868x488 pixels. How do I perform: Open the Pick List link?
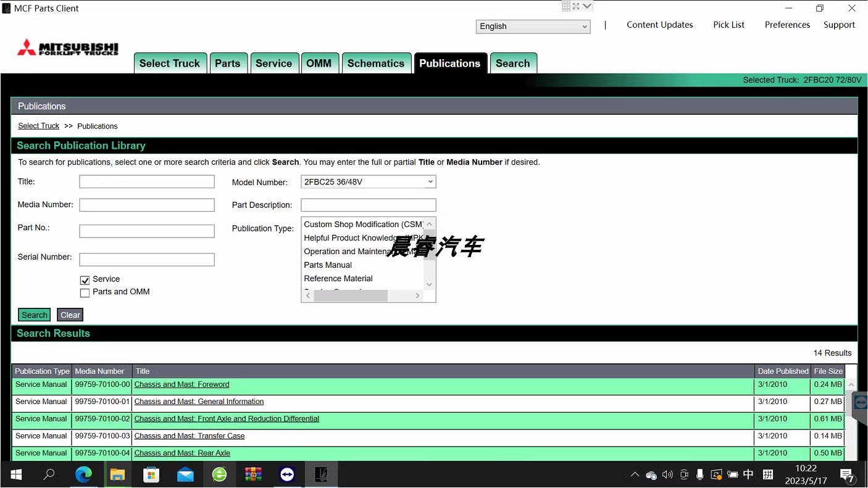tap(729, 25)
